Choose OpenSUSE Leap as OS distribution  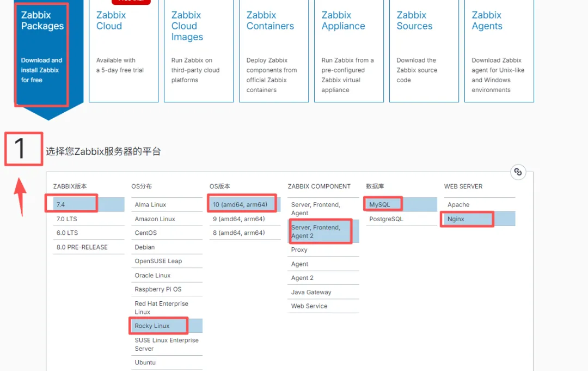click(167, 261)
